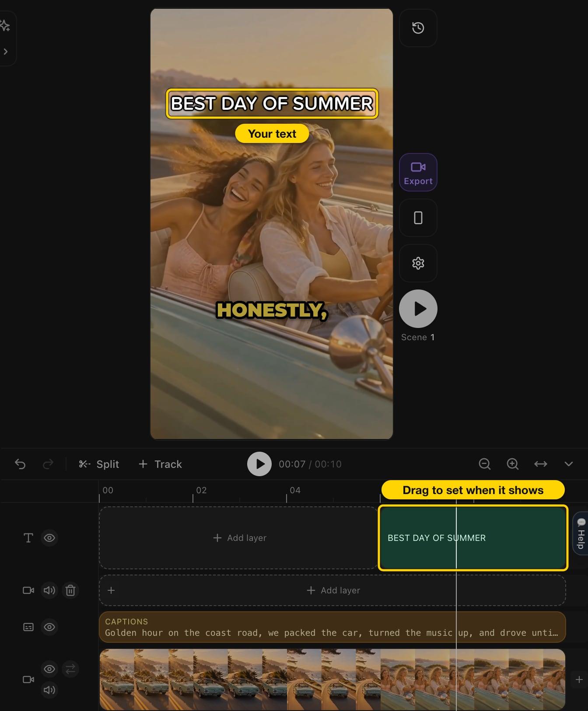Screen dimensions: 588x711
Task: Click the empty video track camera icon
Action: 28,590
